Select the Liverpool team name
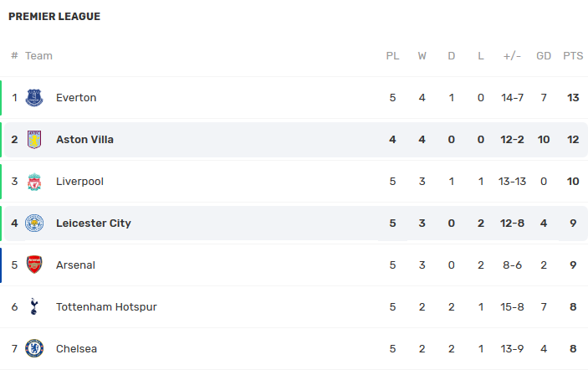 coord(79,182)
